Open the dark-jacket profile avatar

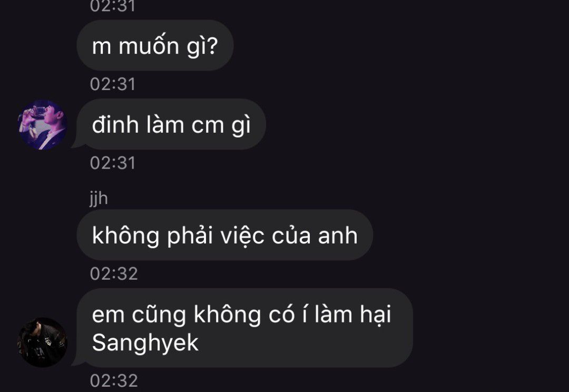[43, 342]
